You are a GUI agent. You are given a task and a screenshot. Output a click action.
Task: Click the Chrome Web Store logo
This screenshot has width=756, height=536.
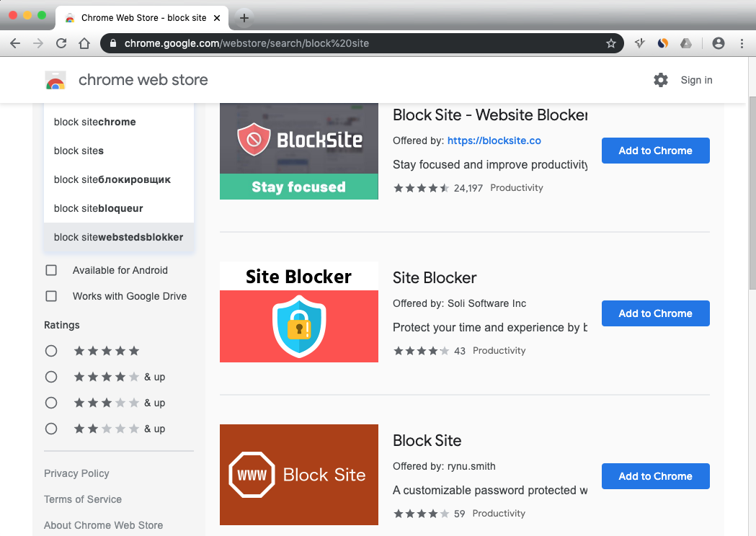coord(55,80)
